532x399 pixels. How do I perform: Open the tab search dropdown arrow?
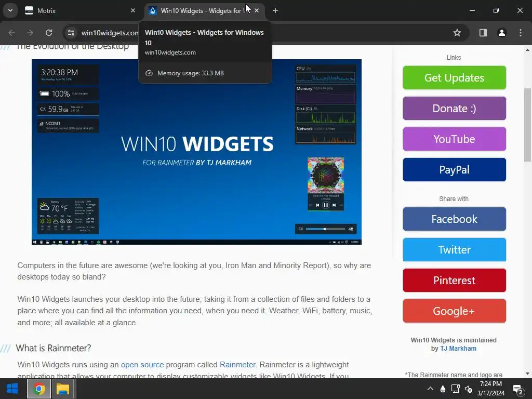(x=10, y=10)
